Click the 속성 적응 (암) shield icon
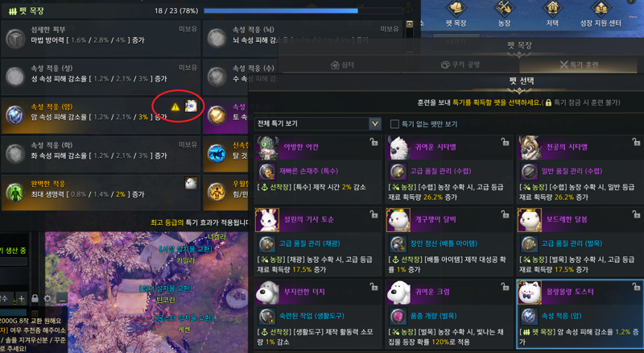This screenshot has width=644, height=353. (x=15, y=114)
